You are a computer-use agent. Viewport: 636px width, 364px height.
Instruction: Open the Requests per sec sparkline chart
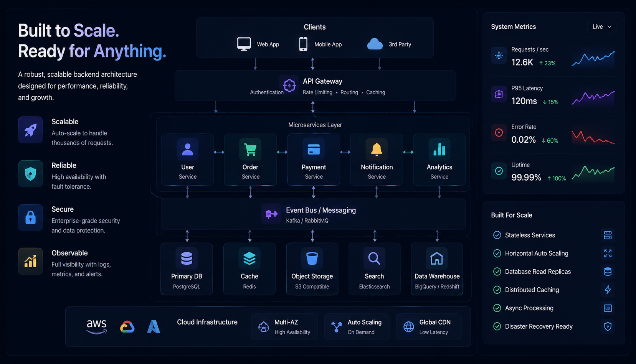point(593,59)
